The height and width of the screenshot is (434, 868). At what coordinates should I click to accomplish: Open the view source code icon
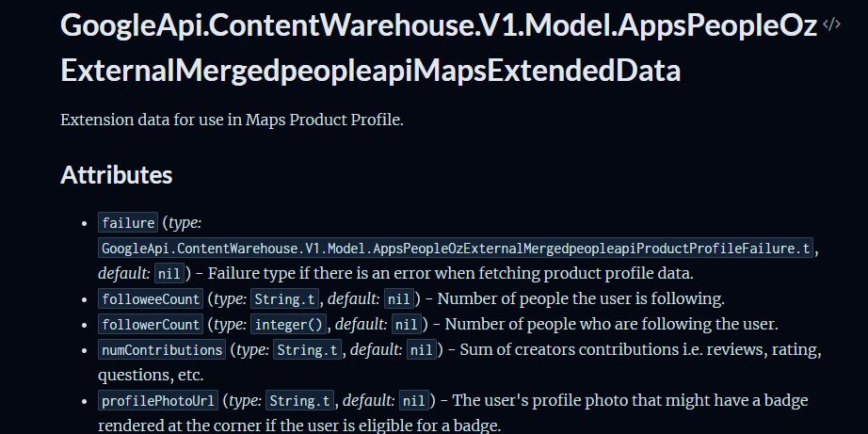pos(831,25)
